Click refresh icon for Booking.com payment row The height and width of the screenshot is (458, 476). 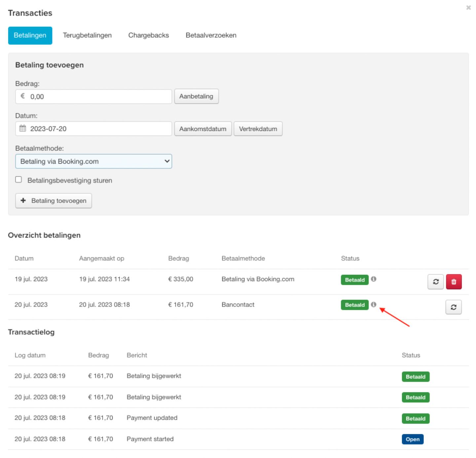point(435,282)
